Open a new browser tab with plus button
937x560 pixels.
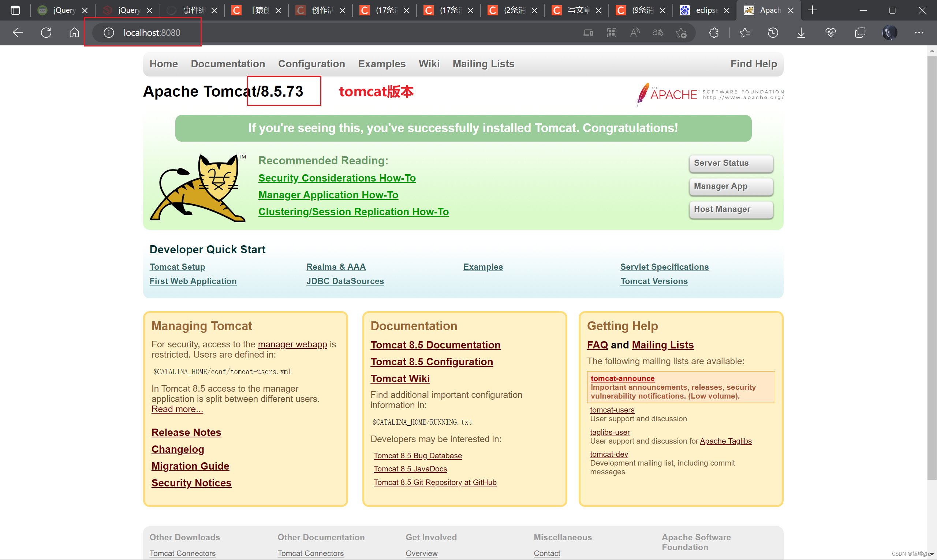pyautogui.click(x=813, y=10)
